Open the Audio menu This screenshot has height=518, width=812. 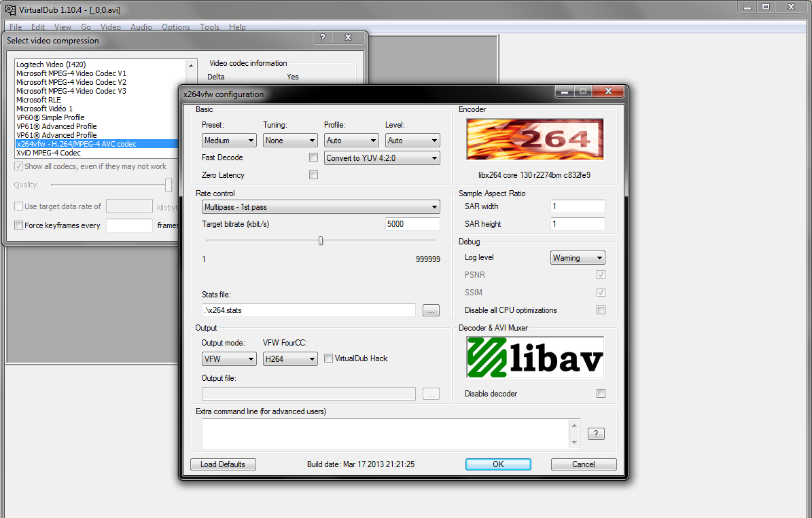tap(141, 27)
